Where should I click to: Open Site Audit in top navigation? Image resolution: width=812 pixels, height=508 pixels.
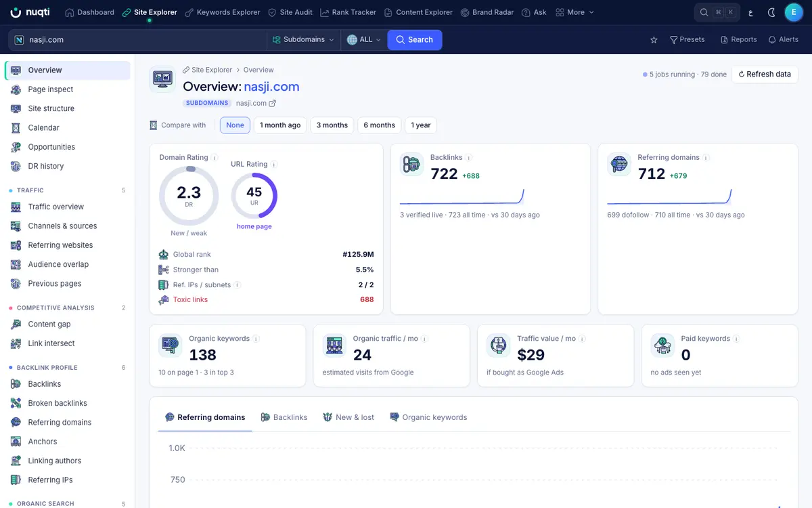(x=290, y=12)
